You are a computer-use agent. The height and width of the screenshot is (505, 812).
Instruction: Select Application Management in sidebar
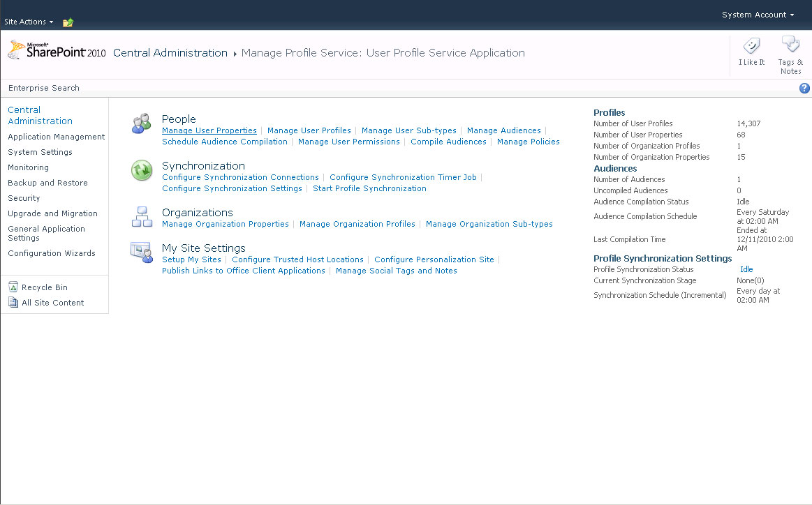point(57,137)
